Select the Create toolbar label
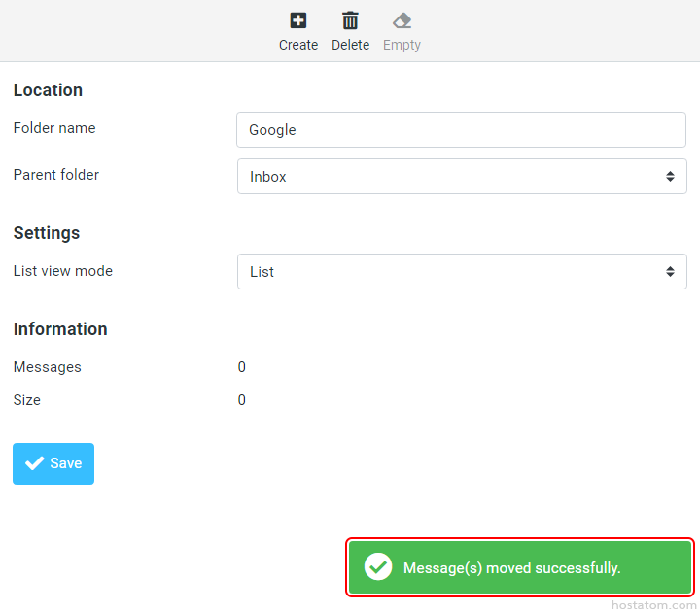The image size is (700, 612). pos(298,45)
